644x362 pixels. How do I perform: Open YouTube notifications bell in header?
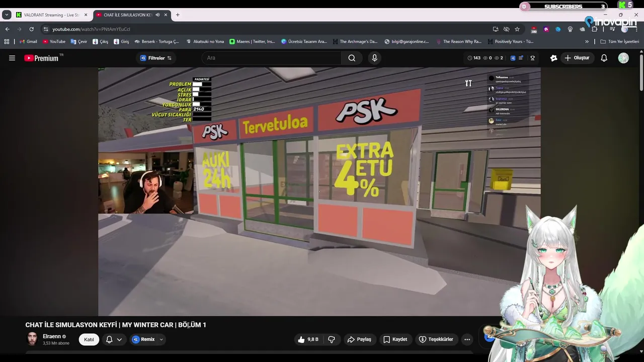(x=604, y=58)
